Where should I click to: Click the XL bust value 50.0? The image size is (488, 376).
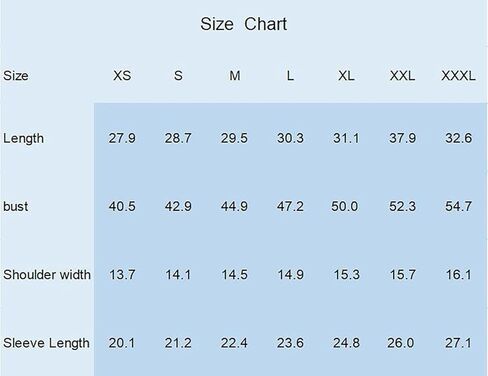(345, 206)
